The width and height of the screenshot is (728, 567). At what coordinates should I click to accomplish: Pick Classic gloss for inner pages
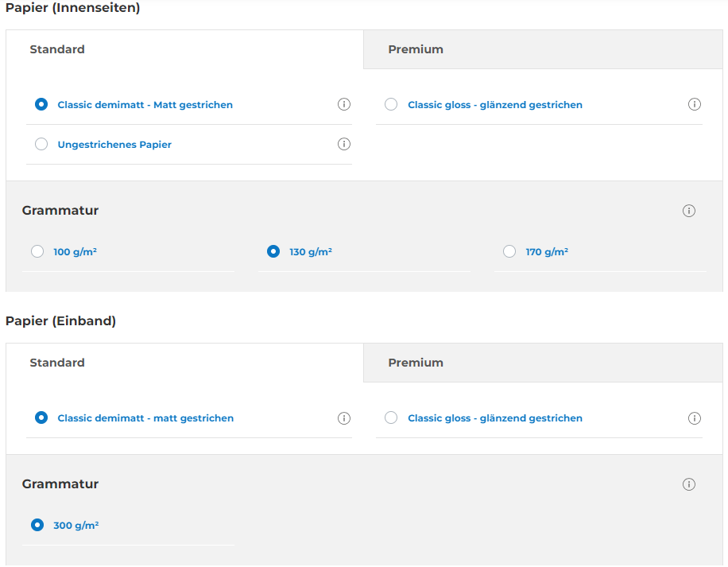391,104
